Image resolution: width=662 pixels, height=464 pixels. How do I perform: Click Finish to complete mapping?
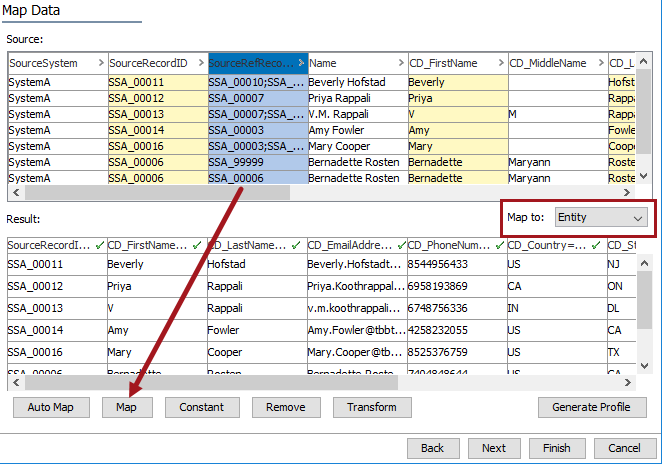(x=557, y=448)
